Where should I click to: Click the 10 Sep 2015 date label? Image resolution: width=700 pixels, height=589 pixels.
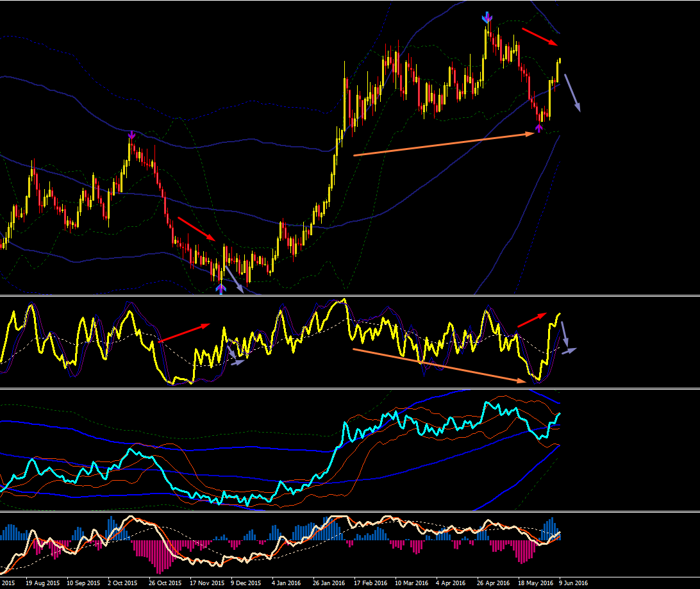(x=83, y=583)
